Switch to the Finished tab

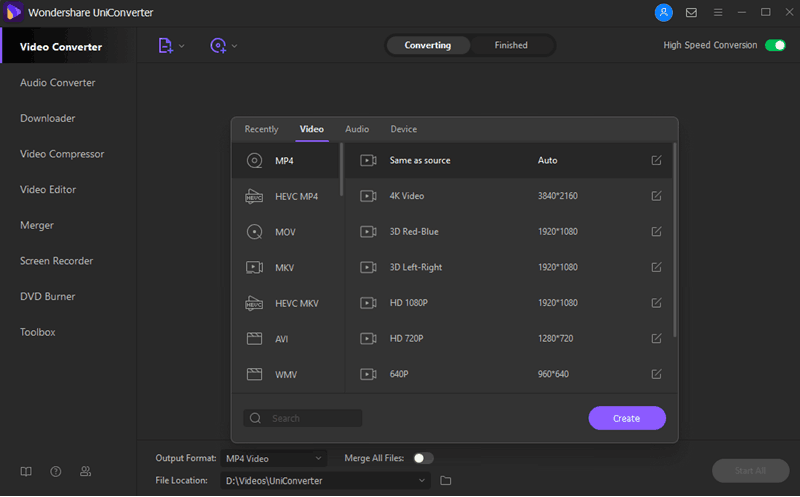pos(511,45)
